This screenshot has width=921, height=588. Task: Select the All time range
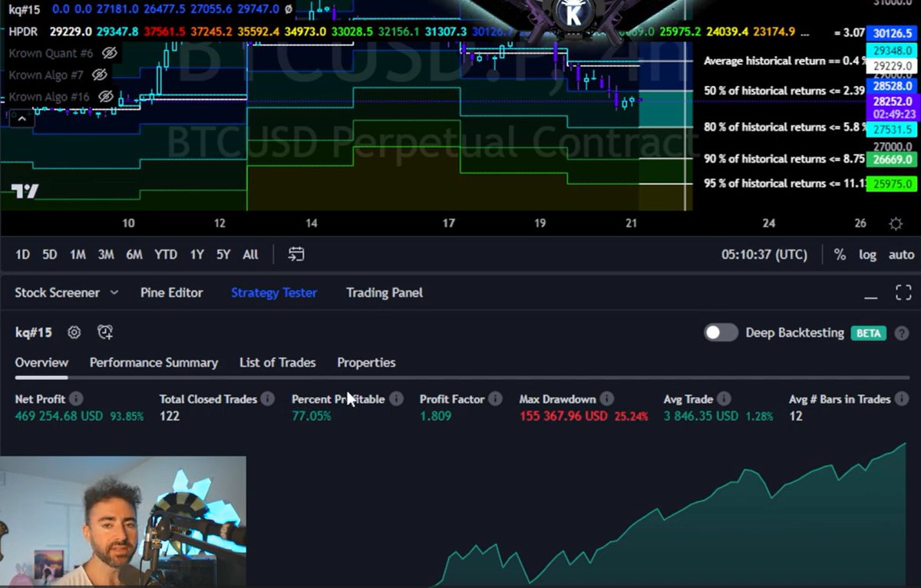[x=250, y=254]
